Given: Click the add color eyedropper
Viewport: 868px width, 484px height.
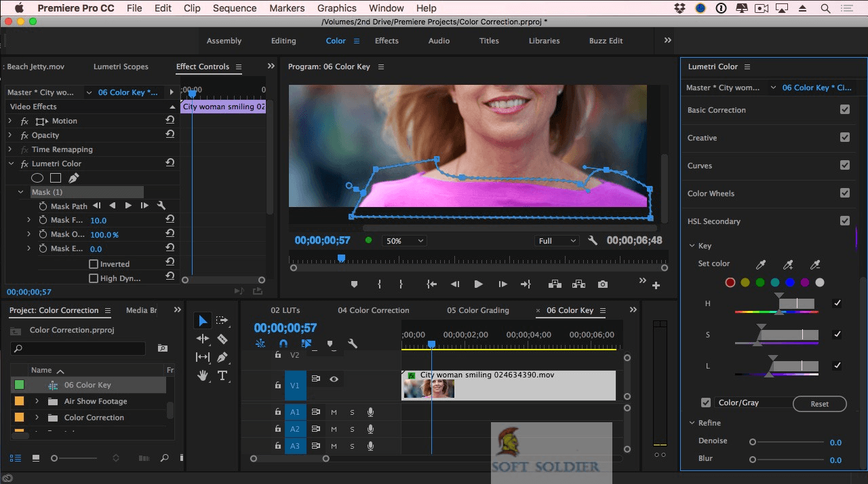Looking at the screenshot, I should [x=788, y=264].
